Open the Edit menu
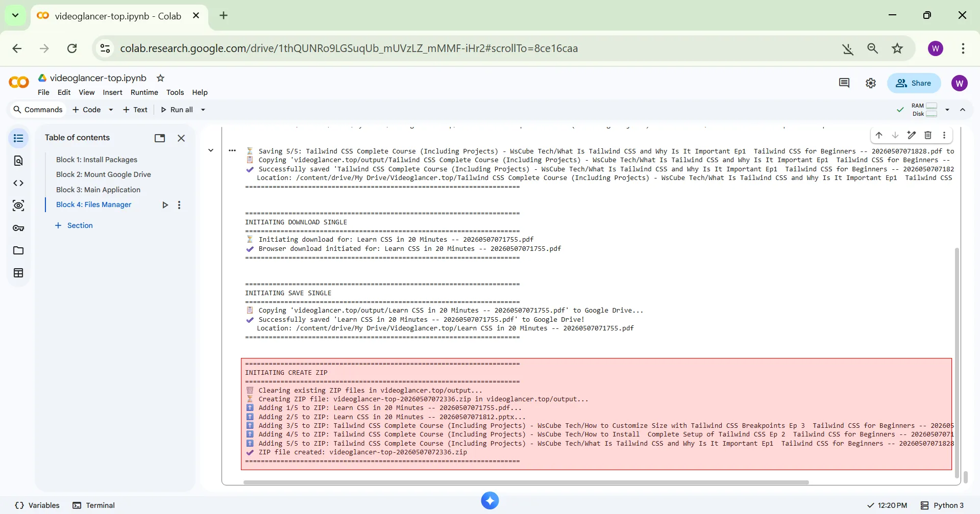The width and height of the screenshot is (980, 514). click(x=64, y=92)
